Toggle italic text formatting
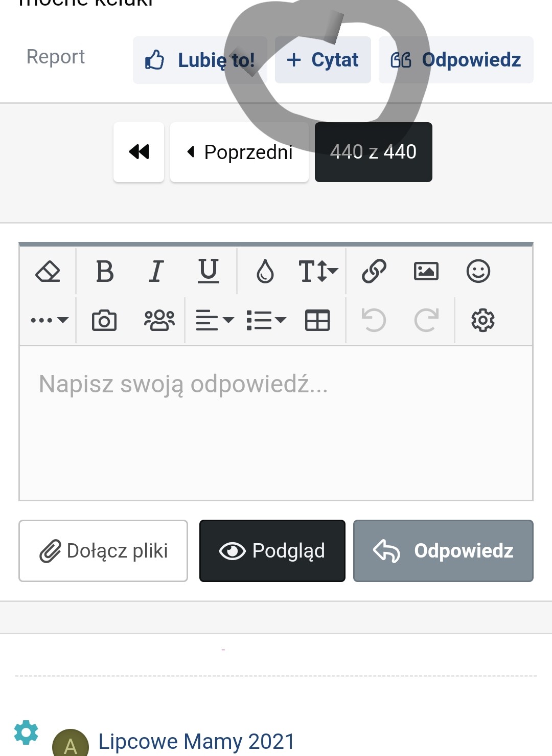Image resolution: width=552 pixels, height=756 pixels. pos(156,271)
